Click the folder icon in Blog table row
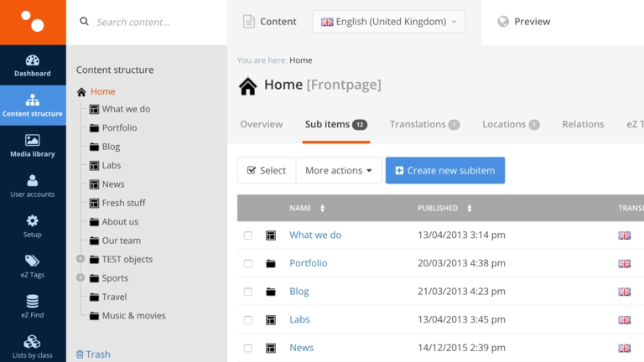Image resolution: width=644 pixels, height=362 pixels. [271, 292]
